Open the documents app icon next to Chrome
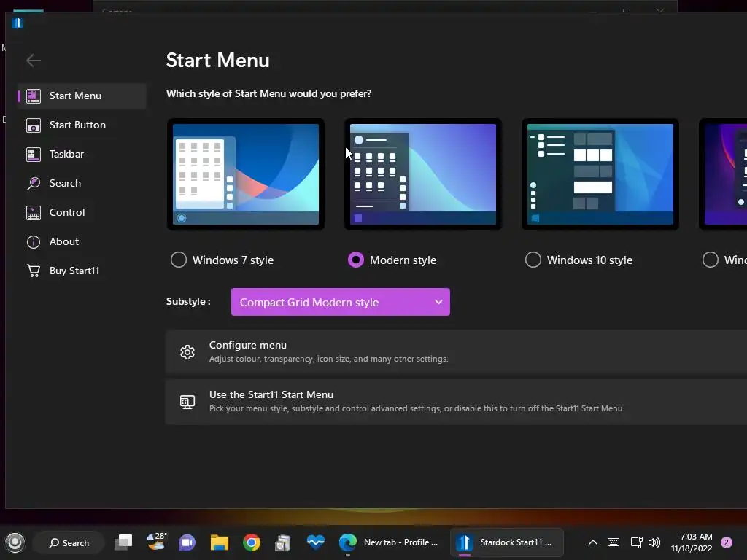The image size is (747, 560). coord(283,542)
